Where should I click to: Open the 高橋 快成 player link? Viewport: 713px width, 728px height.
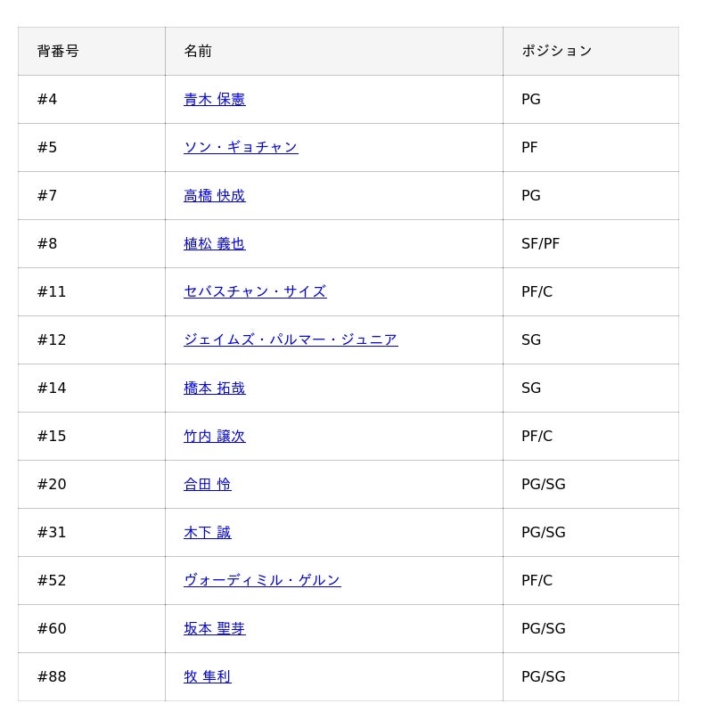[x=214, y=195]
